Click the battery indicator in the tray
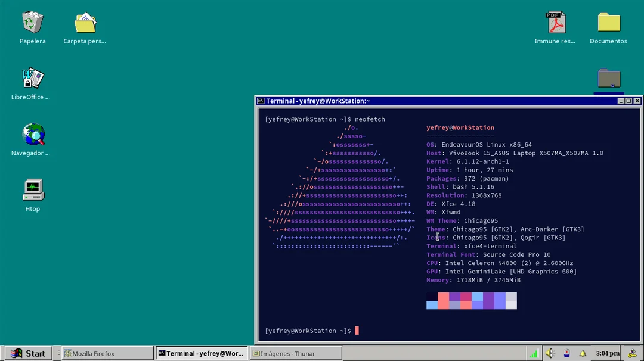The height and width of the screenshot is (361, 644). 568,353
